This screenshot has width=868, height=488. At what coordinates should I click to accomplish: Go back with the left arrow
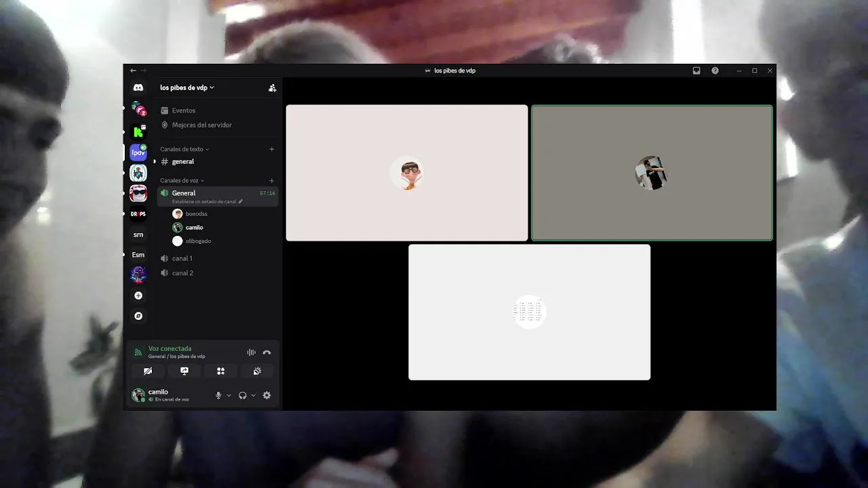(x=133, y=70)
